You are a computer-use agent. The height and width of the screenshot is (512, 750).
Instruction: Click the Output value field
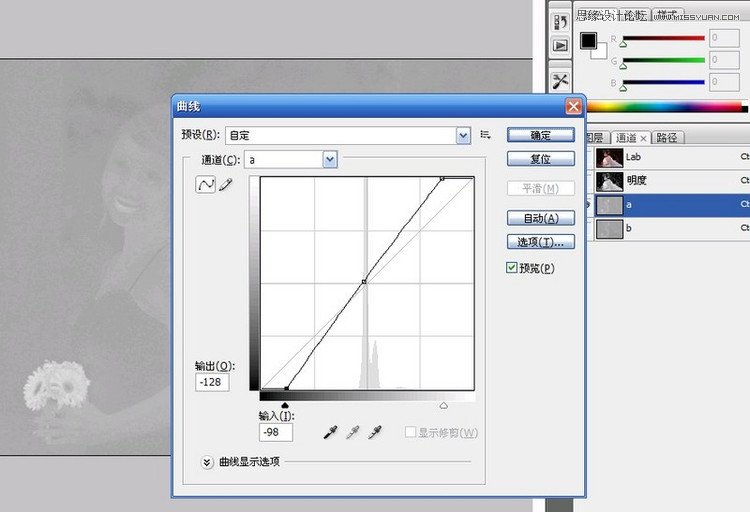[212, 382]
